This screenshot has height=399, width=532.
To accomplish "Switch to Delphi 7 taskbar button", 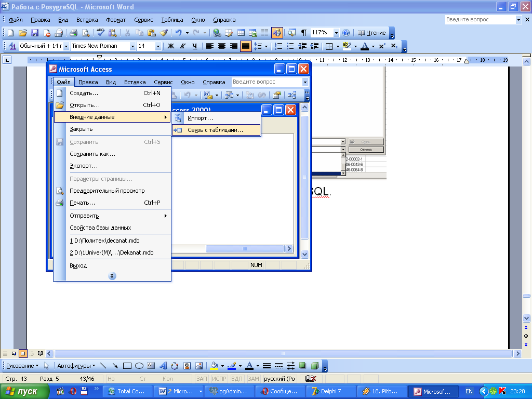I will [330, 392].
